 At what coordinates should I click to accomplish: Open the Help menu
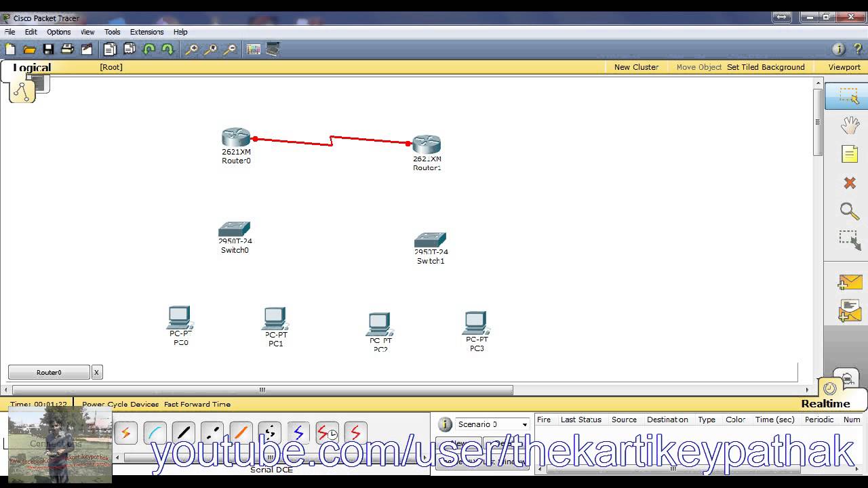tap(180, 32)
